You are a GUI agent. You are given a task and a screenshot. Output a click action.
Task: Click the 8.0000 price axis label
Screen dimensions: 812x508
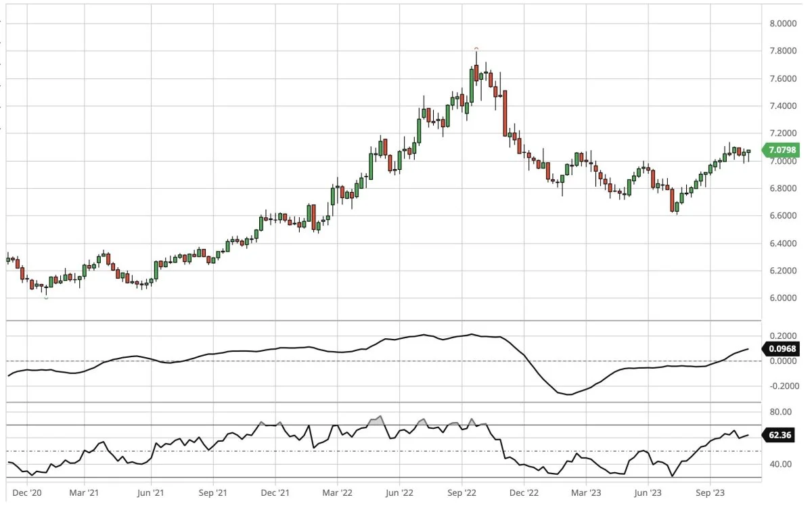click(x=784, y=24)
